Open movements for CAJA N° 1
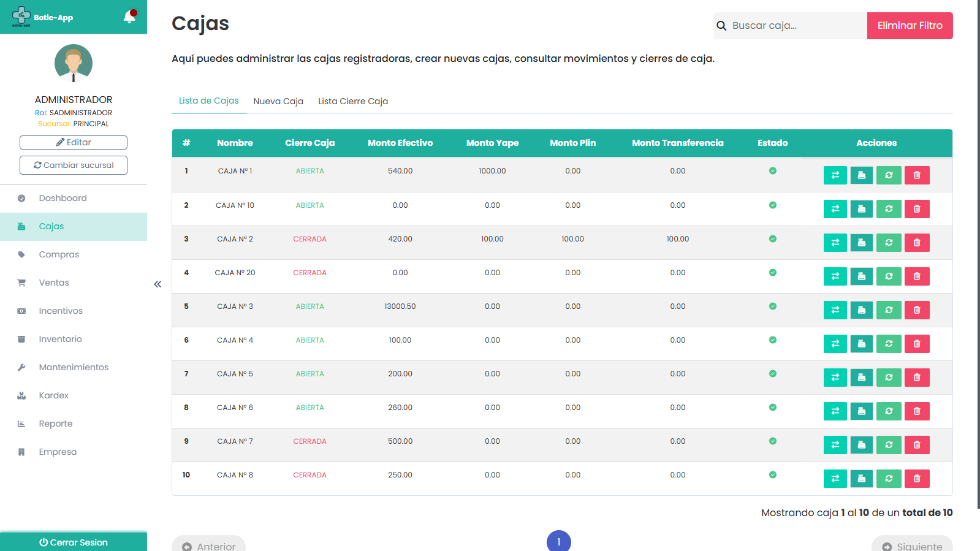 [835, 175]
